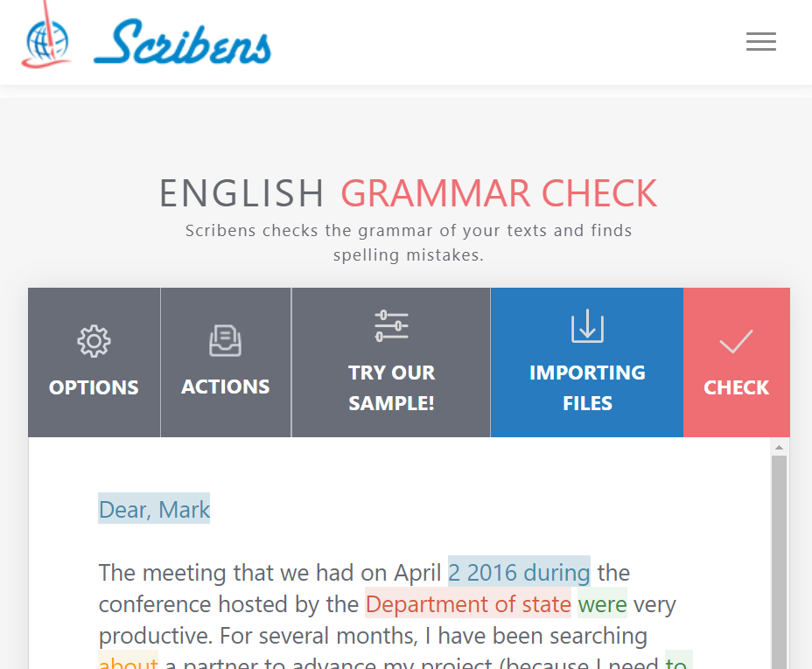This screenshot has width=812, height=669.
Task: Click the Options gear icon
Action: pyautogui.click(x=94, y=341)
